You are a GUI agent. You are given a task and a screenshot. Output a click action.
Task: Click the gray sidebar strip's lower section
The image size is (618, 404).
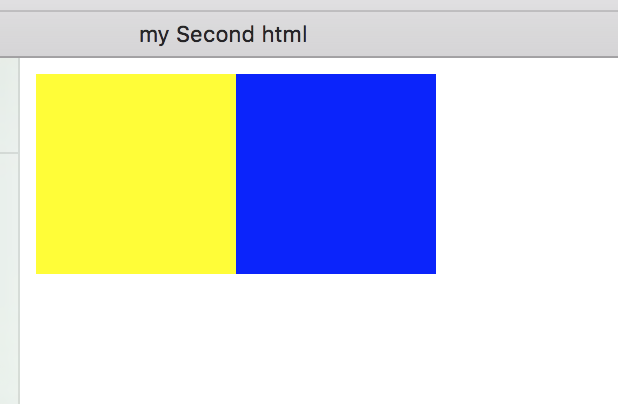tap(9, 280)
